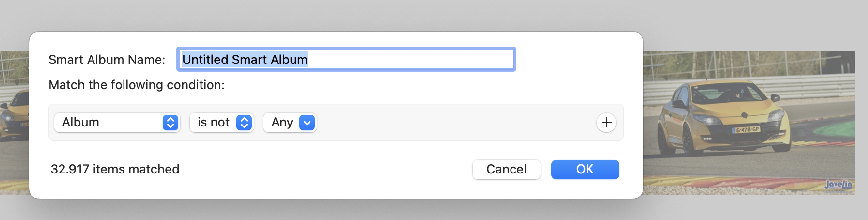Click the blue arrows on the Album popup

click(x=170, y=123)
